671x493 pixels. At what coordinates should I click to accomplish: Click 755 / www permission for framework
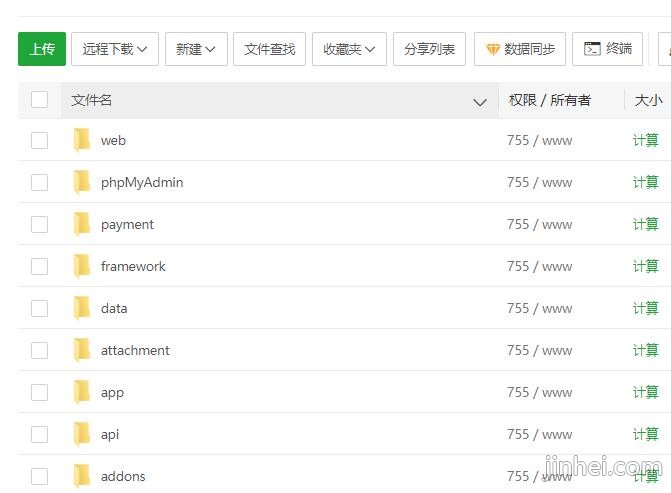[x=540, y=266]
